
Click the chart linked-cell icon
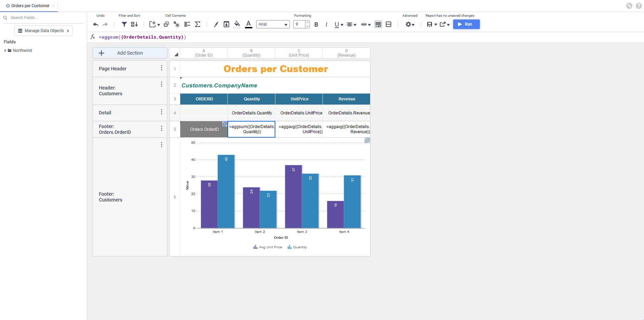click(x=367, y=140)
